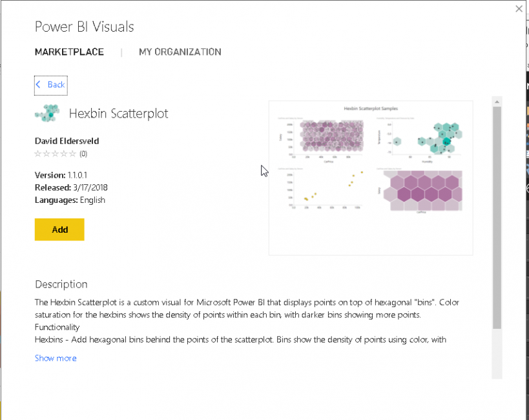Click the back chevron arrow icon
This screenshot has width=529, height=420.
[x=39, y=85]
